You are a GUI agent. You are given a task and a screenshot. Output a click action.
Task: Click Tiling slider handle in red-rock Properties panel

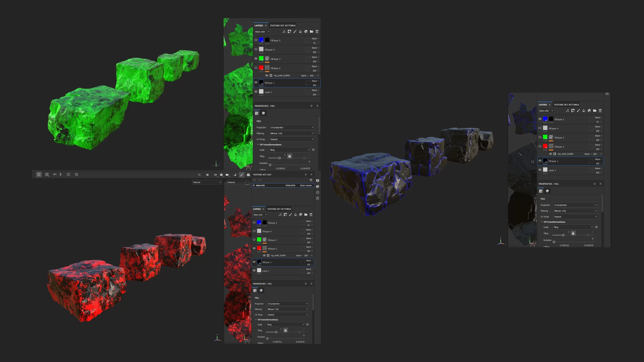click(x=276, y=332)
